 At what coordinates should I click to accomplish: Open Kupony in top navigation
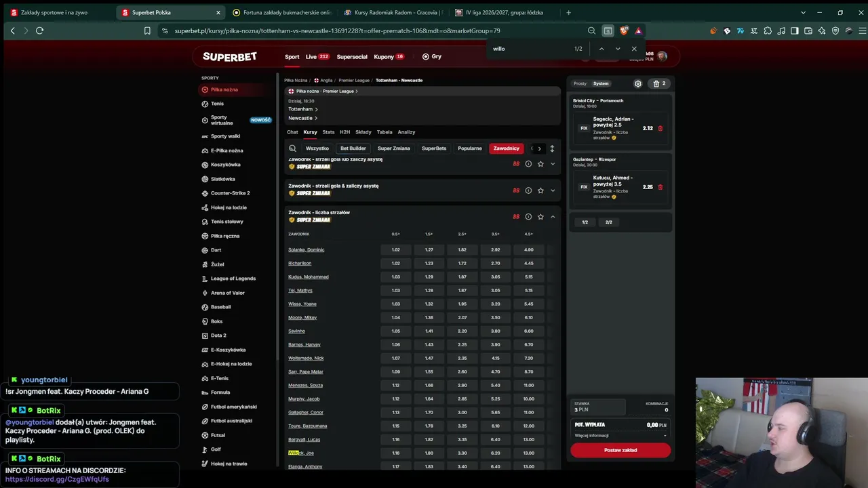[389, 57]
